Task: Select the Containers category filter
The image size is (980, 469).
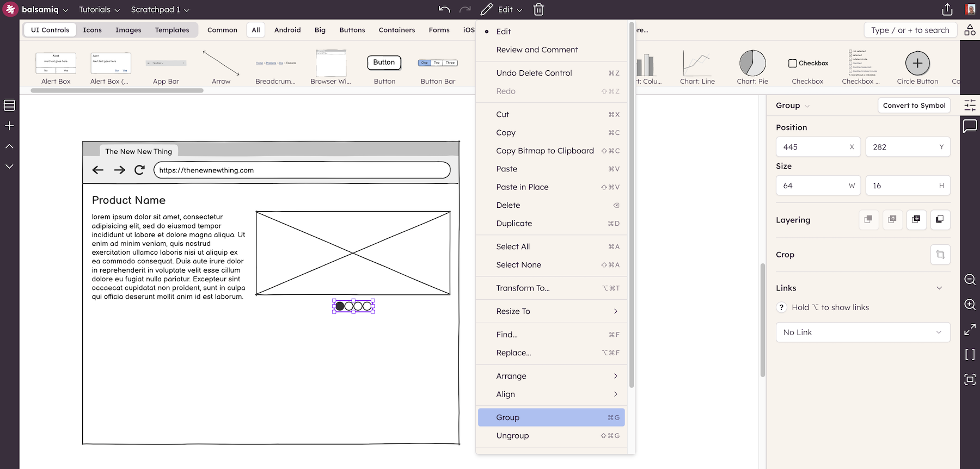Action: (397, 30)
